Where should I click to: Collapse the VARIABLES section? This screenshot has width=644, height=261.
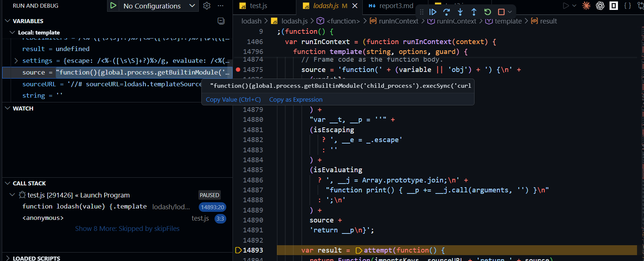tap(7, 21)
